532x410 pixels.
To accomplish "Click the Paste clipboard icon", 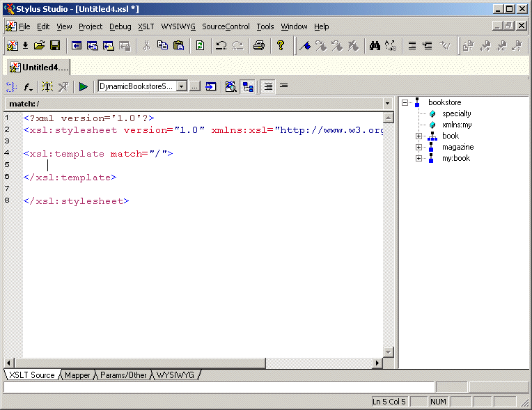I will coord(179,46).
